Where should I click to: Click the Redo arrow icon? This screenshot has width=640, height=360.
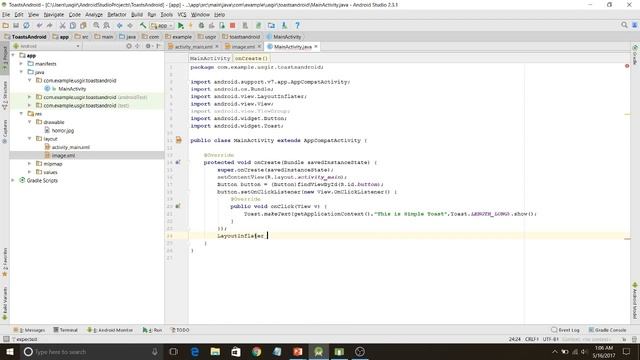coord(49,25)
